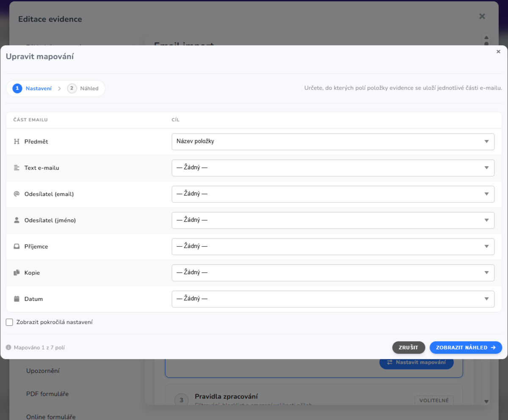Open PDF formuláře in background sidebar
508x420 pixels.
(x=47, y=394)
